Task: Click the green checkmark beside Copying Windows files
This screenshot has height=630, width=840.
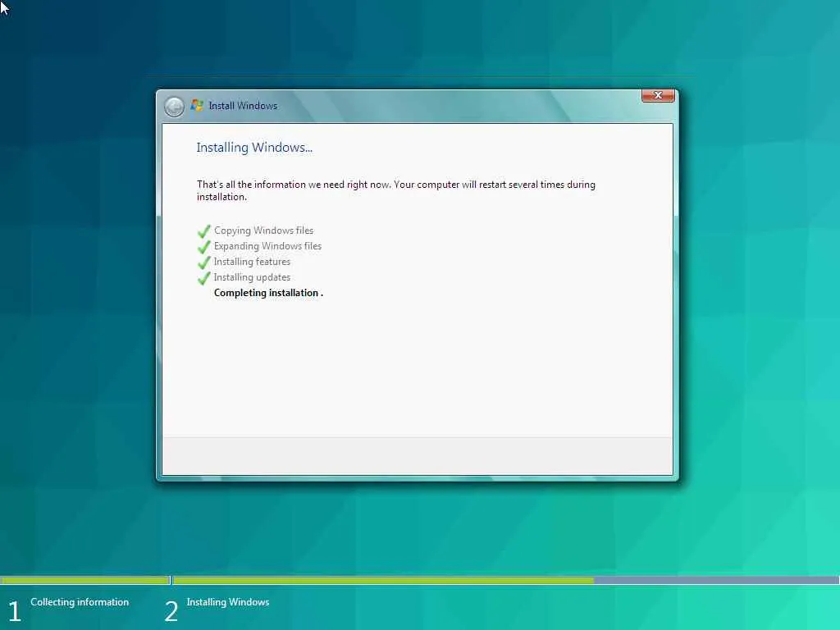Action: coord(203,231)
